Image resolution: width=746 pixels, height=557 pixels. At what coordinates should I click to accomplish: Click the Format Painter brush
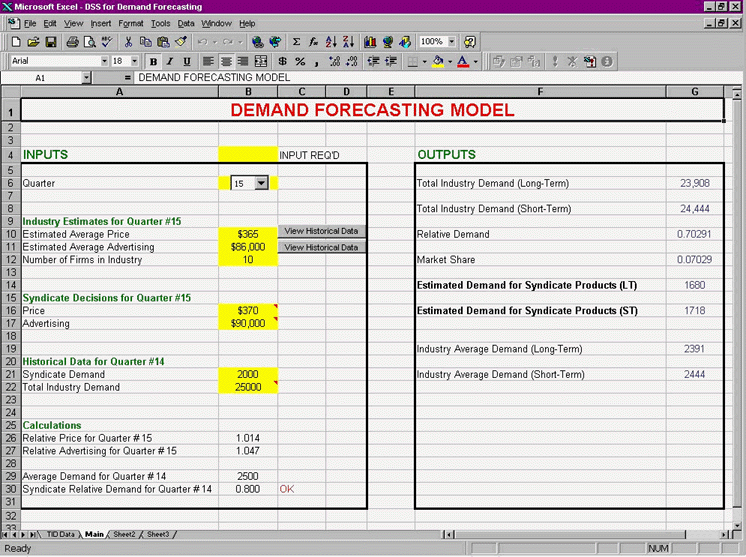(x=181, y=42)
